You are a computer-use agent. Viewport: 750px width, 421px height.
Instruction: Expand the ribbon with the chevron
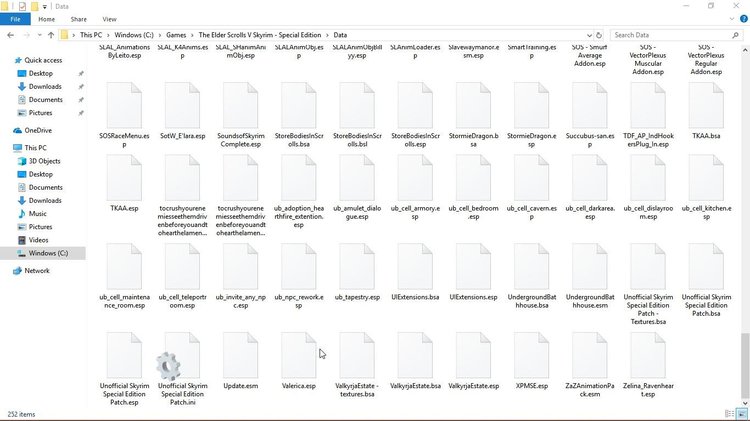(x=732, y=19)
